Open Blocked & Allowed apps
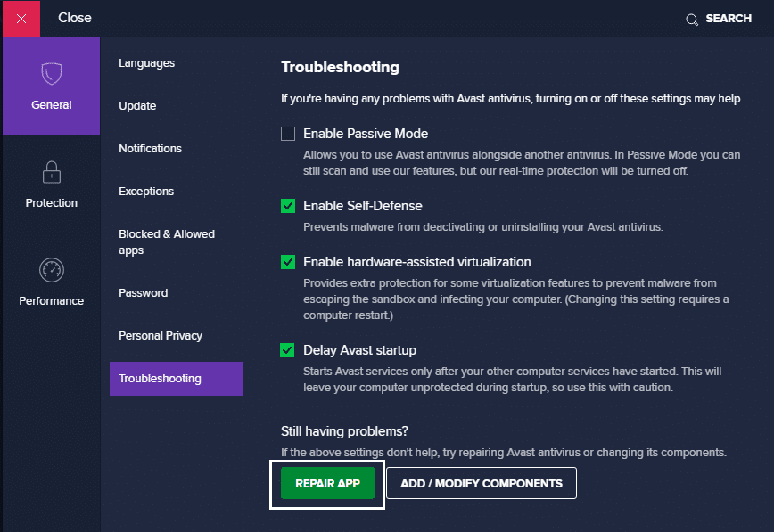 pyautogui.click(x=167, y=241)
